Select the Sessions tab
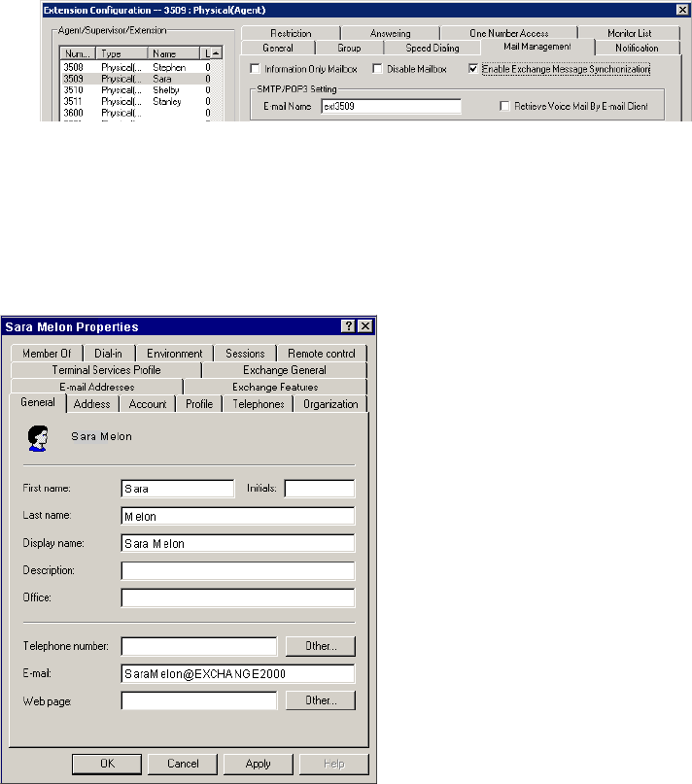The width and height of the screenshot is (692, 784). (x=245, y=354)
